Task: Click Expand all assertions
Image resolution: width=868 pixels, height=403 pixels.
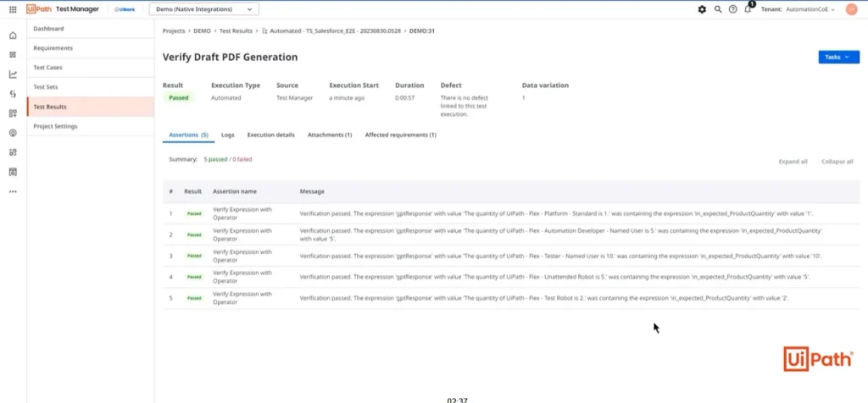Action: 793,162
